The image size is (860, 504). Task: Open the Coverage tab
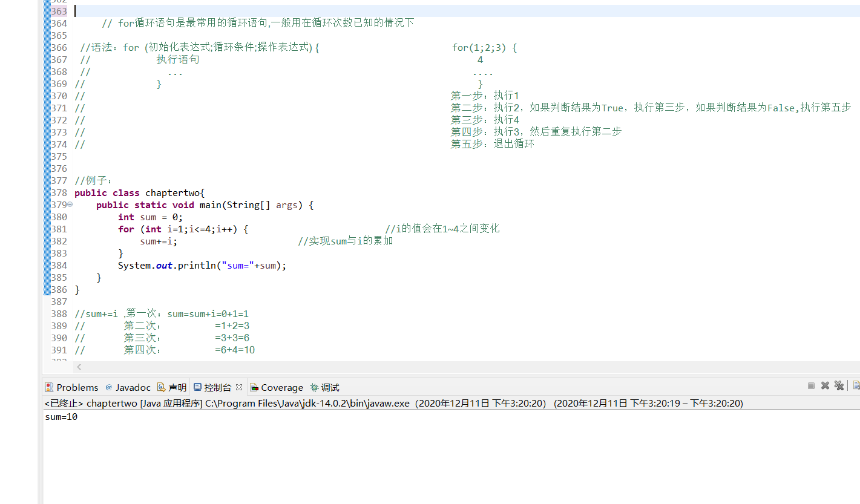click(277, 387)
